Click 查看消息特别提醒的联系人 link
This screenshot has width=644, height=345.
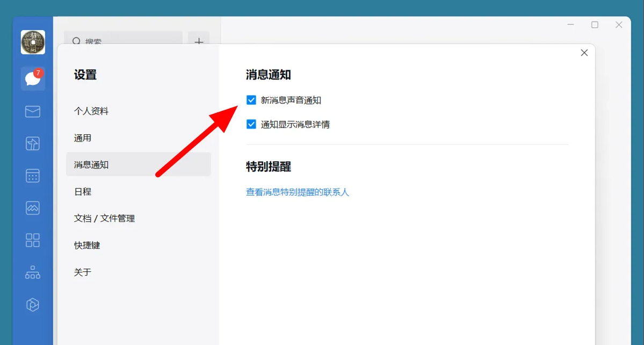(x=297, y=192)
